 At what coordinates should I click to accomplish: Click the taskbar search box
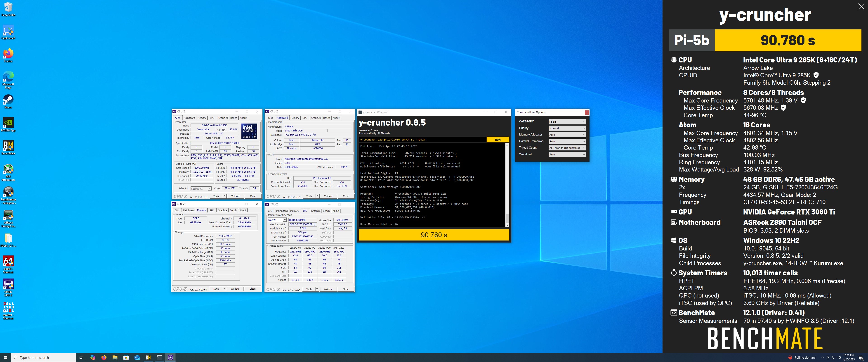(43, 357)
